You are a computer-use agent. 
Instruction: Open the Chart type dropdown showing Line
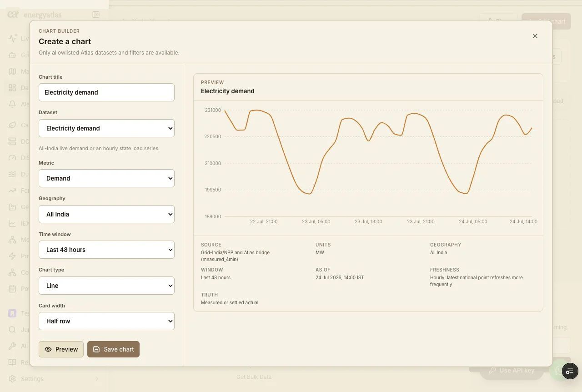pyautogui.click(x=106, y=286)
